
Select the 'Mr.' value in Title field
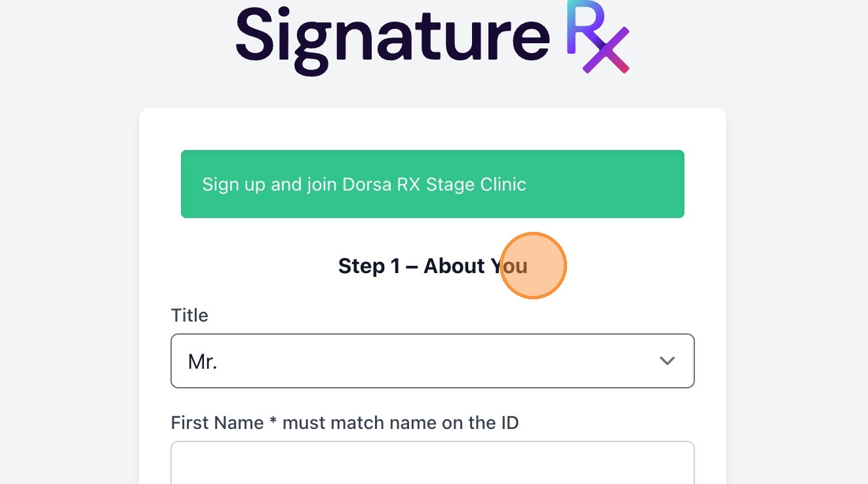click(203, 362)
